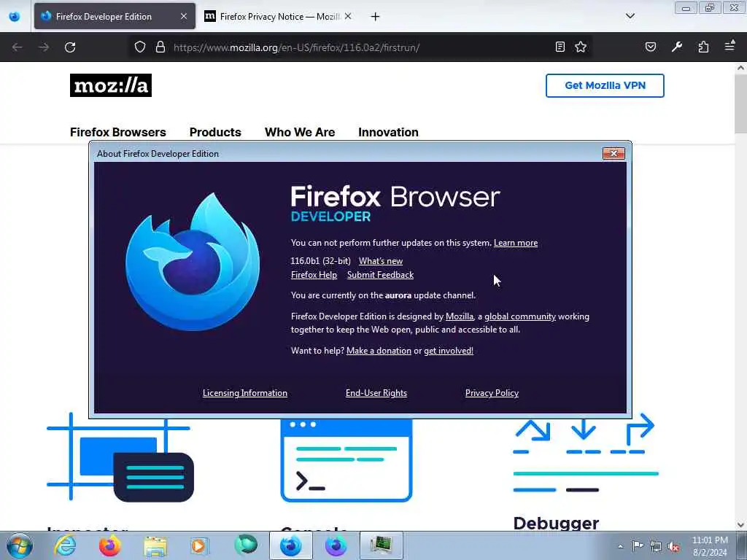The width and height of the screenshot is (747, 560).
Task: Click the padlock site information icon
Action: tap(160, 47)
